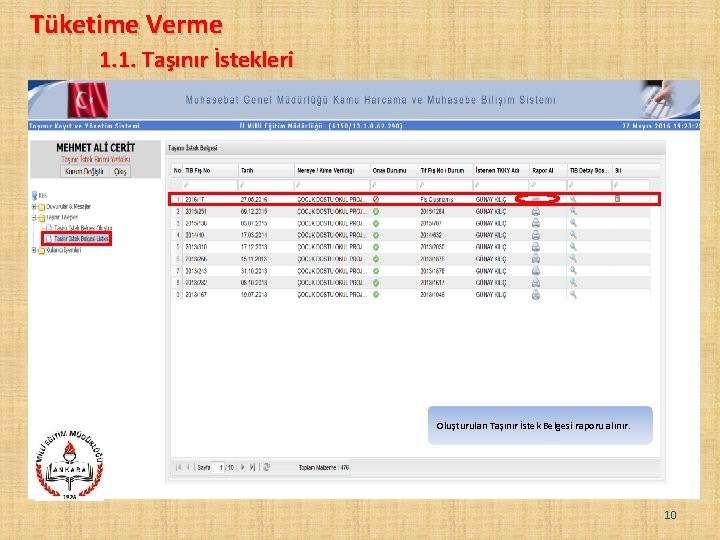The width and height of the screenshot is (720, 540).
Task: Print report for the row dated 08.10.2013
Action: 535,283
